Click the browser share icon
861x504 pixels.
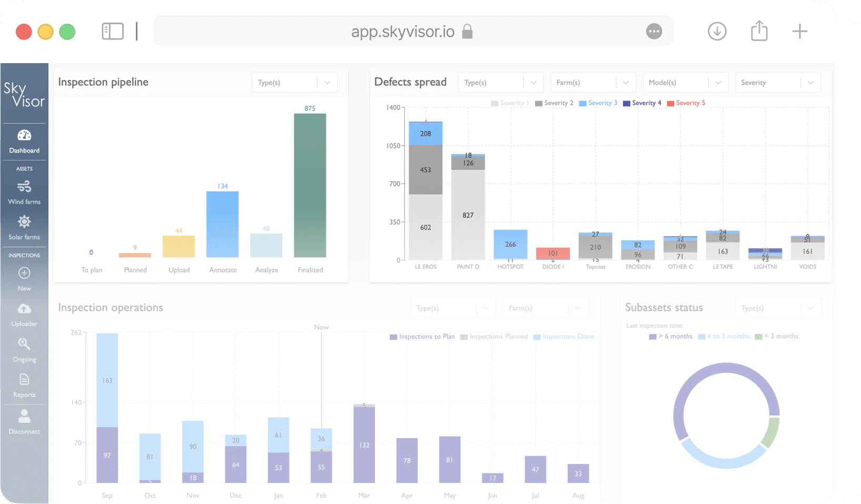tap(759, 31)
